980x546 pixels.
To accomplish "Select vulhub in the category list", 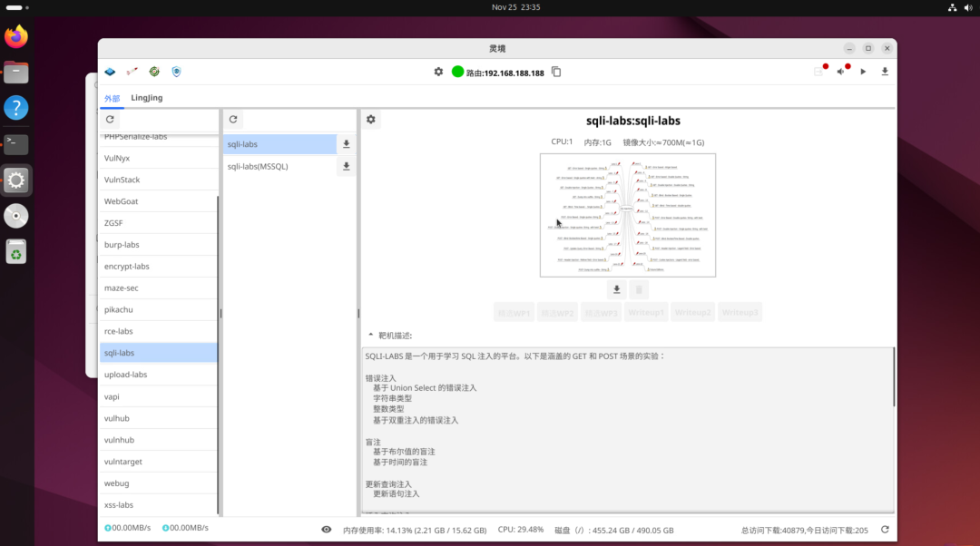I will pos(159,418).
